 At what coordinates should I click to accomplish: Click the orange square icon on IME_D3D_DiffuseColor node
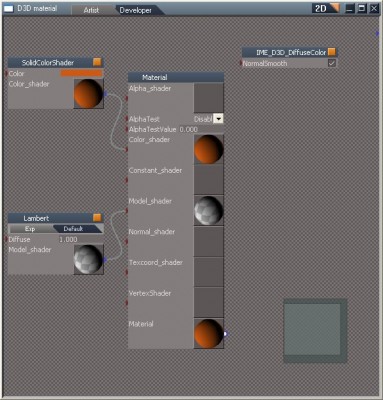332,52
